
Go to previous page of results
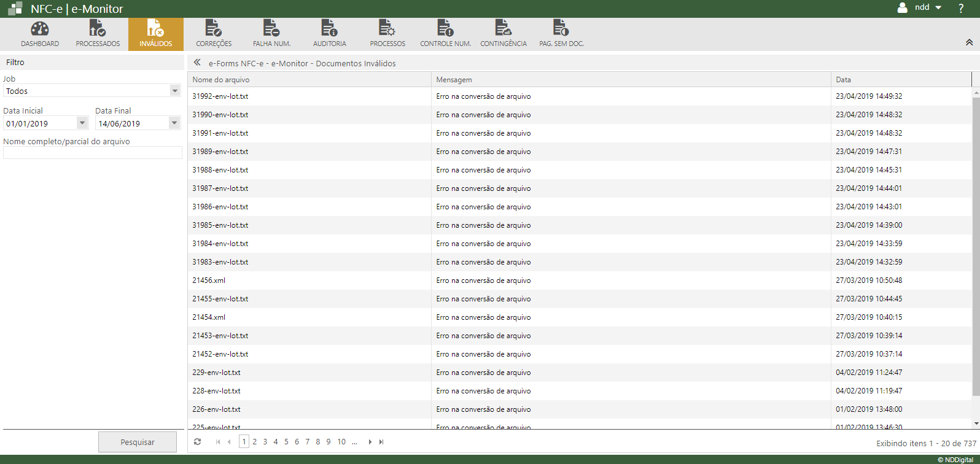tap(229, 442)
